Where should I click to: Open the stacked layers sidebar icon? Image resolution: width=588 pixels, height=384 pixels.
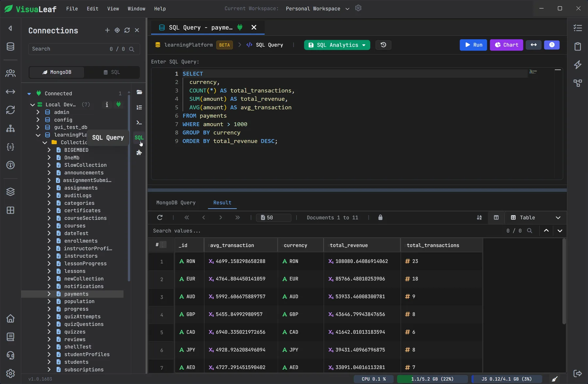pos(10,192)
